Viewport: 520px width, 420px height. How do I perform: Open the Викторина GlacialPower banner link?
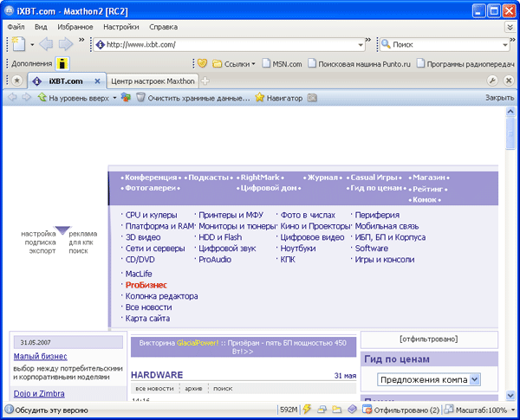click(243, 347)
